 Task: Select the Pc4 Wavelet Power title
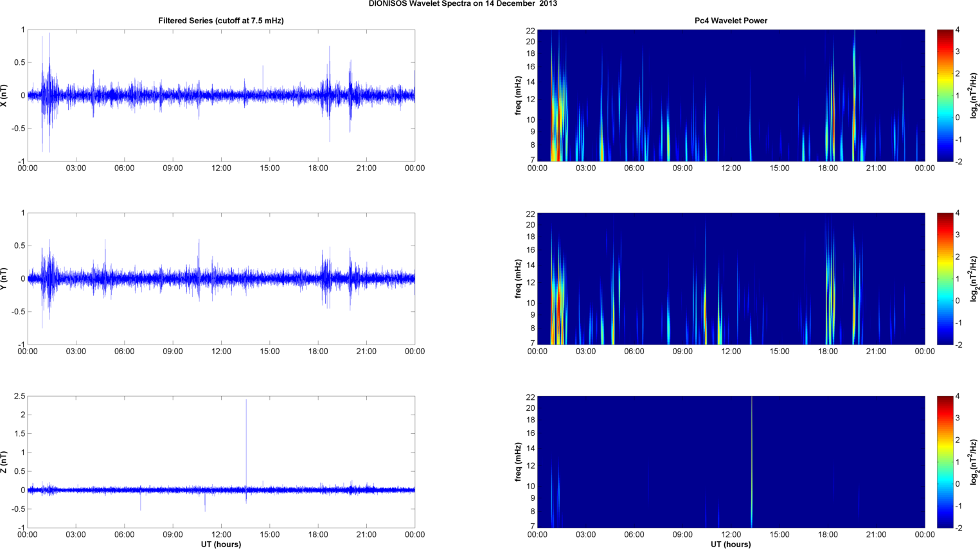tap(731, 21)
